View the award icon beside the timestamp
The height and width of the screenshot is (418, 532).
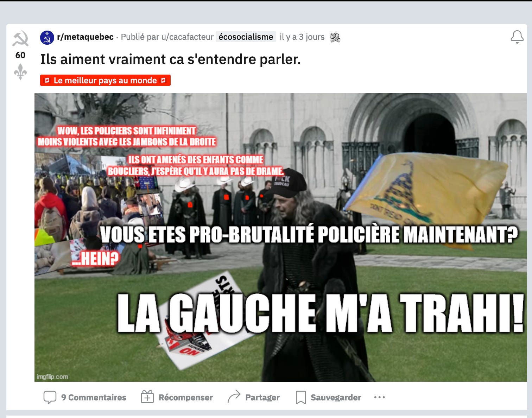pyautogui.click(x=335, y=37)
